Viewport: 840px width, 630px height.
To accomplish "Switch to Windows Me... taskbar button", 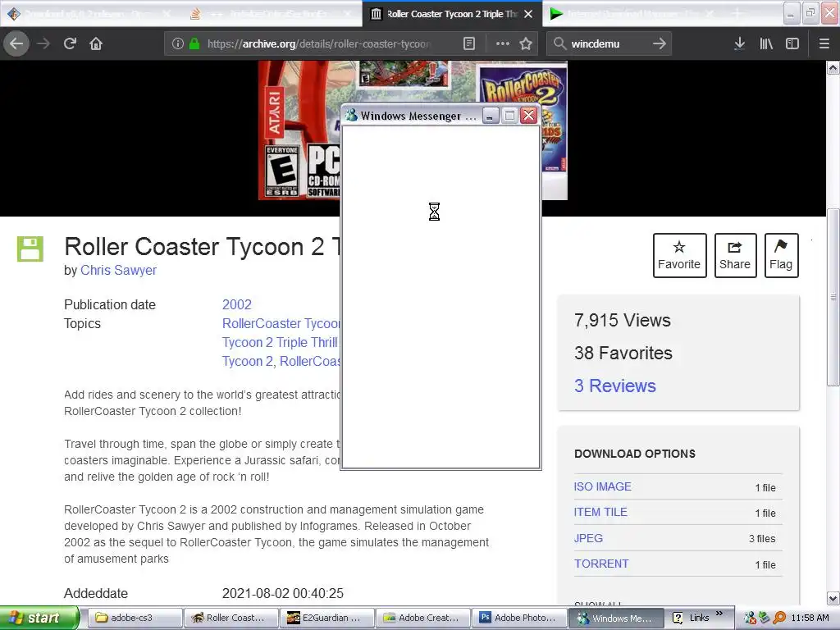I will [x=617, y=618].
